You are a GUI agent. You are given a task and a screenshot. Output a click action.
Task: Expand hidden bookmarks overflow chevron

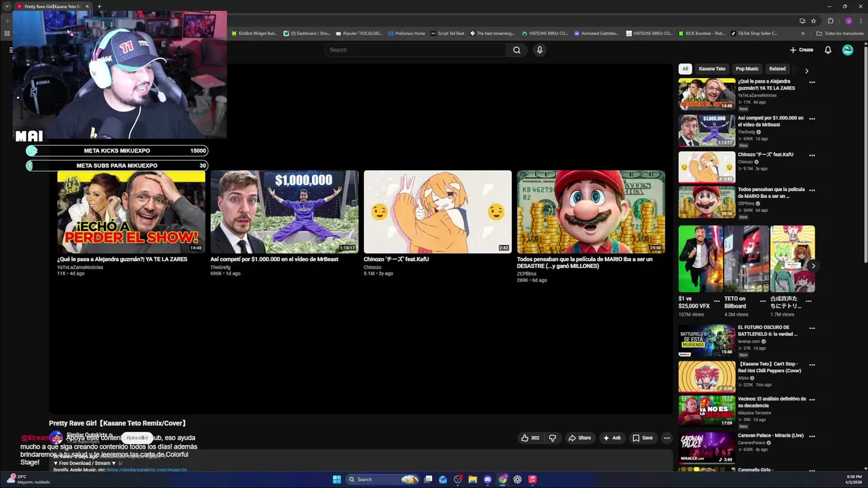pos(802,33)
